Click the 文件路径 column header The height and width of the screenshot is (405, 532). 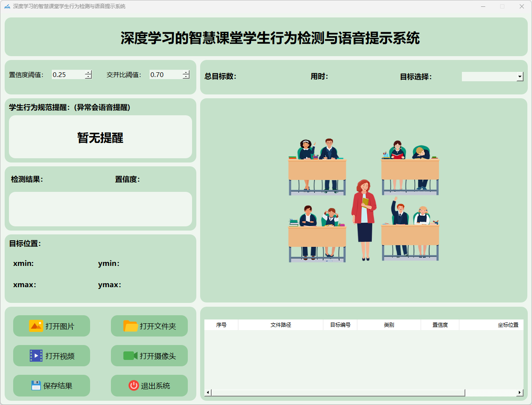(280, 325)
